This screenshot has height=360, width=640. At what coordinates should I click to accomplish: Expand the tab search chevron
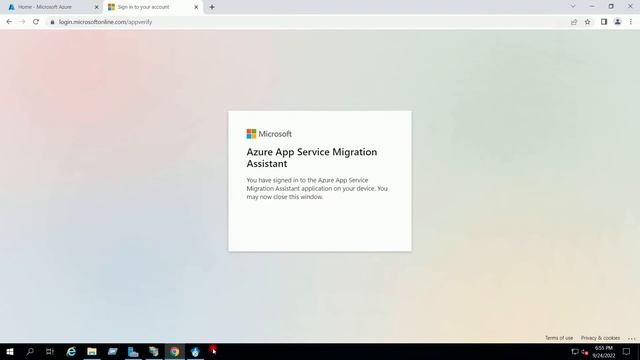tap(573, 6)
